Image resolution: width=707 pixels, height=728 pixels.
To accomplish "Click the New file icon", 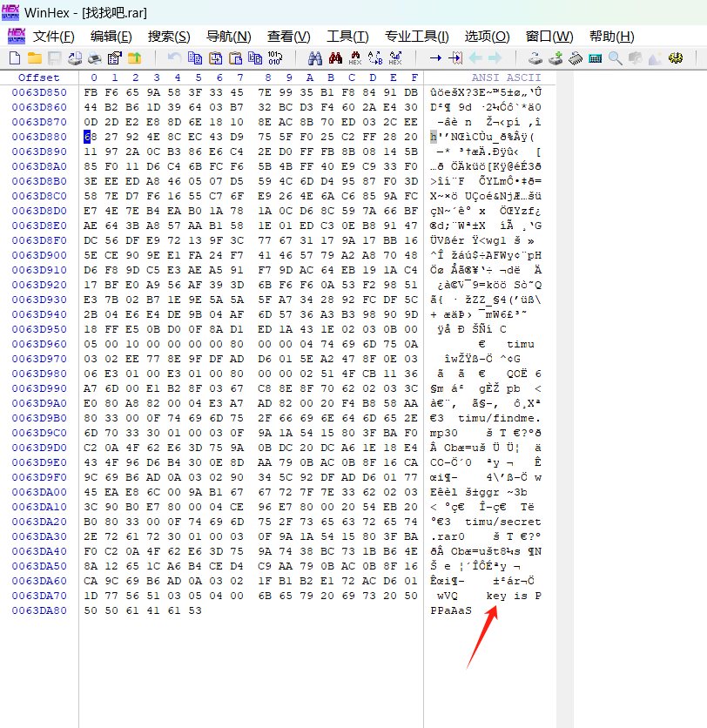I will [x=15, y=58].
